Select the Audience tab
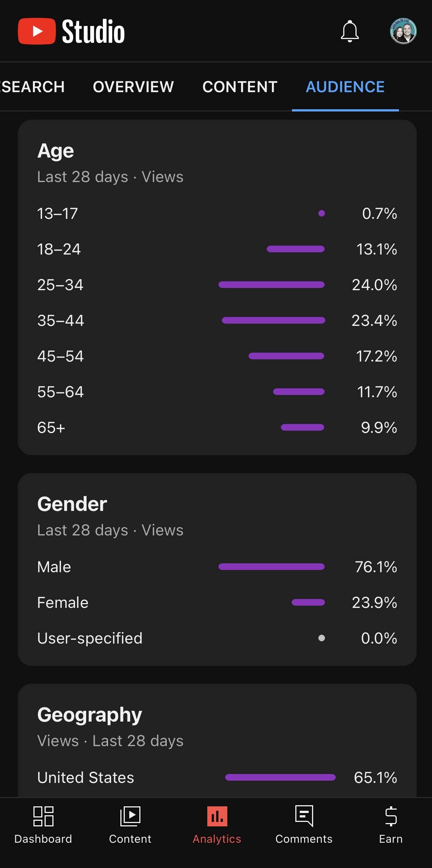 (345, 87)
